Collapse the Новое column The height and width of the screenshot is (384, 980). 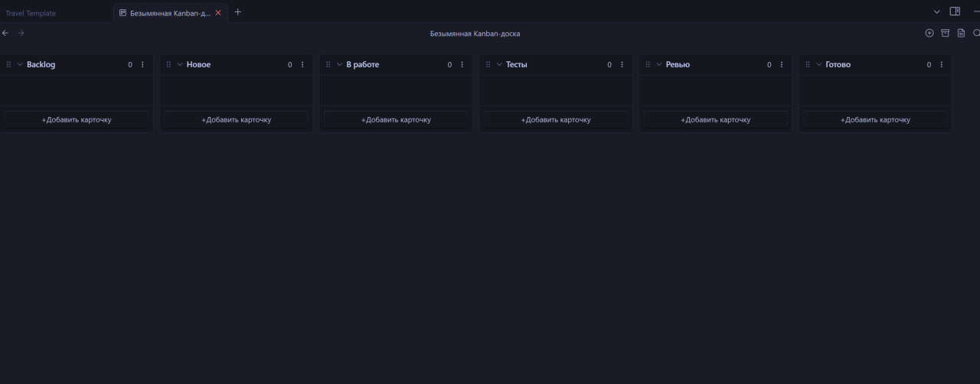(x=180, y=65)
